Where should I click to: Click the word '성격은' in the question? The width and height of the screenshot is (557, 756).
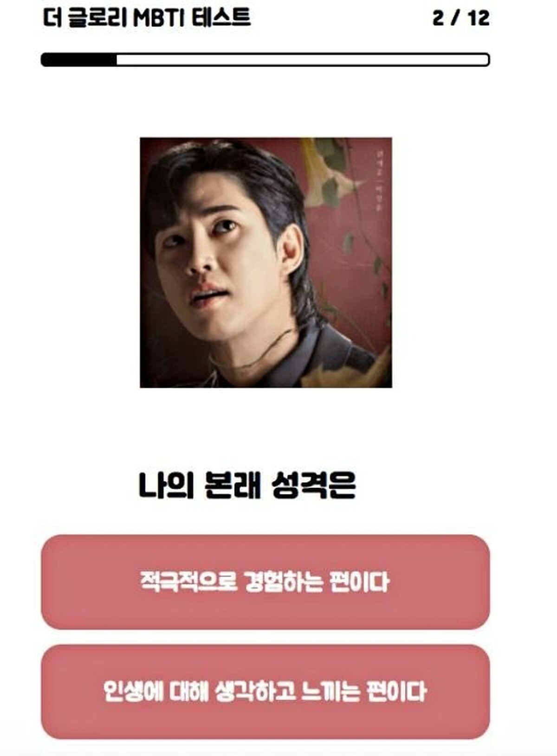pyautogui.click(x=314, y=486)
